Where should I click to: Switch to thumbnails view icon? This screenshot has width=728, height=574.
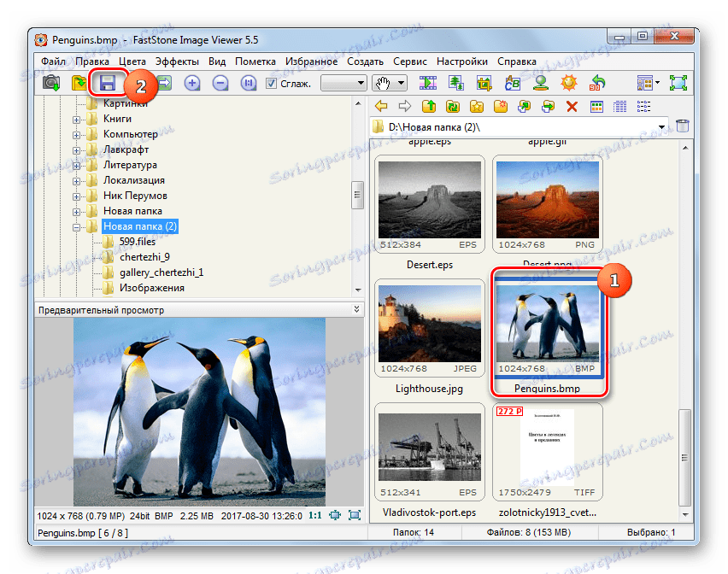596,107
